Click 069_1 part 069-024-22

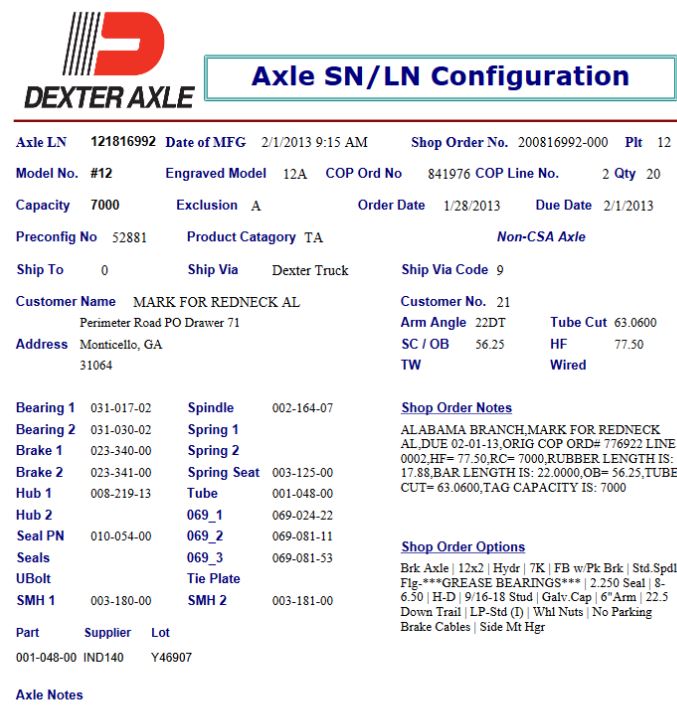[302, 515]
